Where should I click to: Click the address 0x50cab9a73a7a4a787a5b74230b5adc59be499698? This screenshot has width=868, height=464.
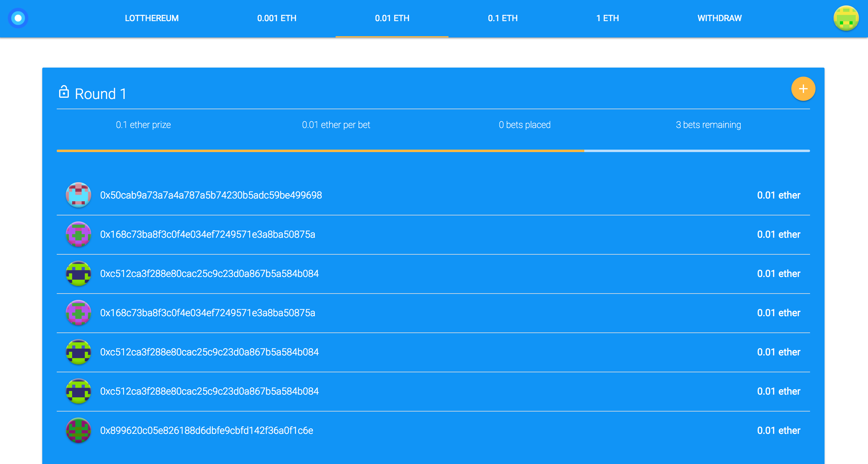(x=211, y=195)
